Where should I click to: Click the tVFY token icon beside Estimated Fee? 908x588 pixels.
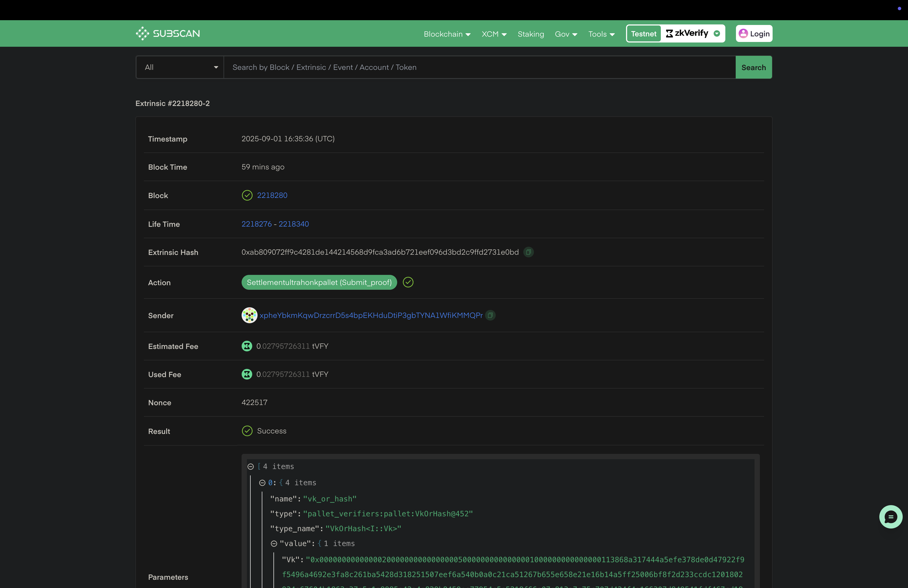247,346
